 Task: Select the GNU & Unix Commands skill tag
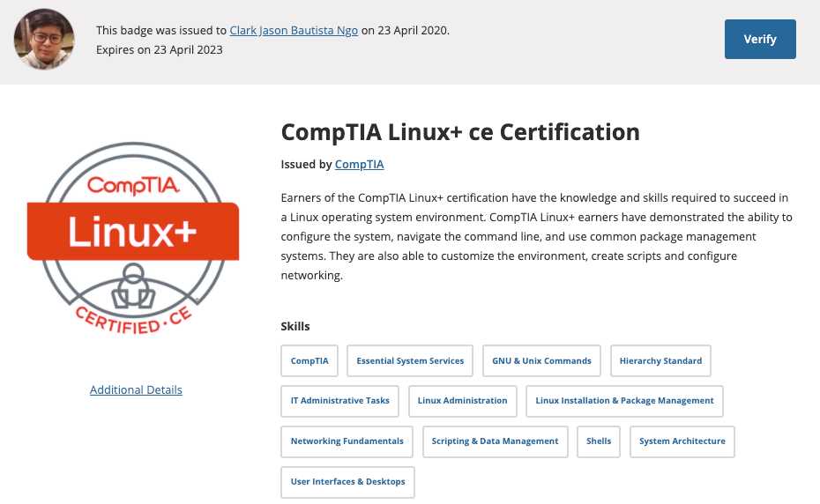click(541, 360)
